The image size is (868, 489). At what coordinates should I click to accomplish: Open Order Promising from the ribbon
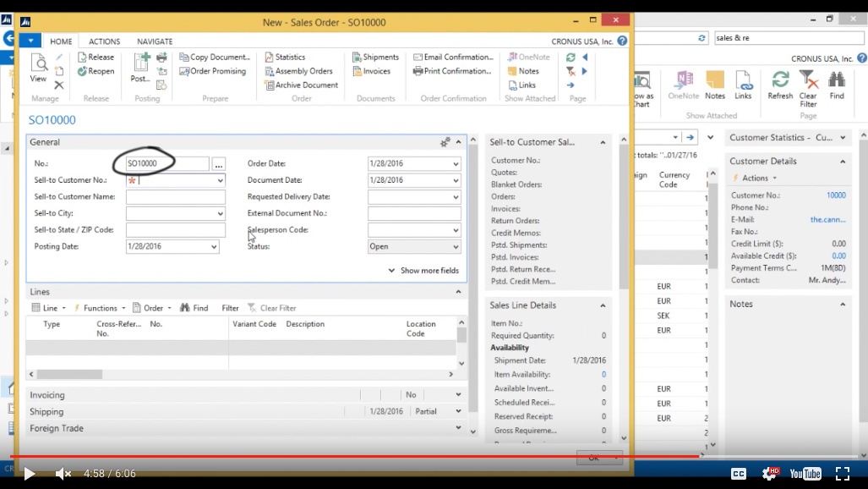coord(213,71)
